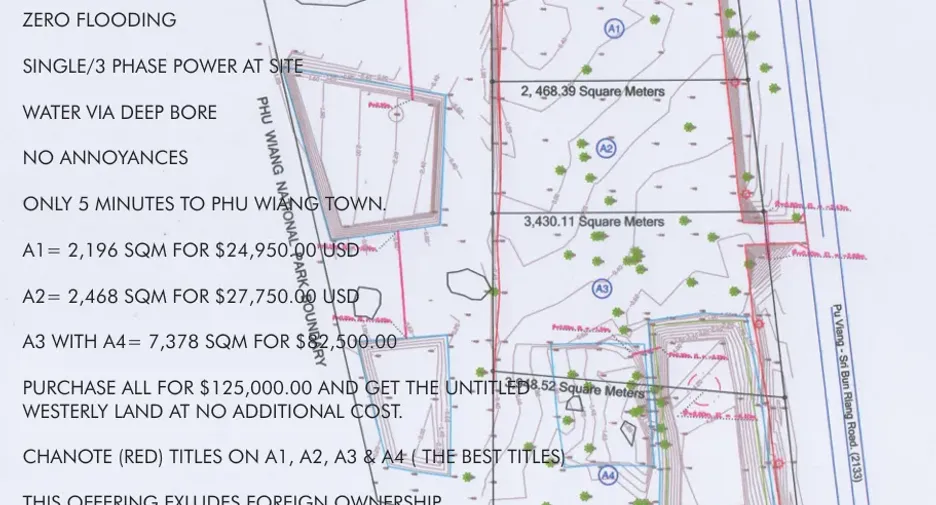Click the Square Meters label above A4

(x=575, y=387)
